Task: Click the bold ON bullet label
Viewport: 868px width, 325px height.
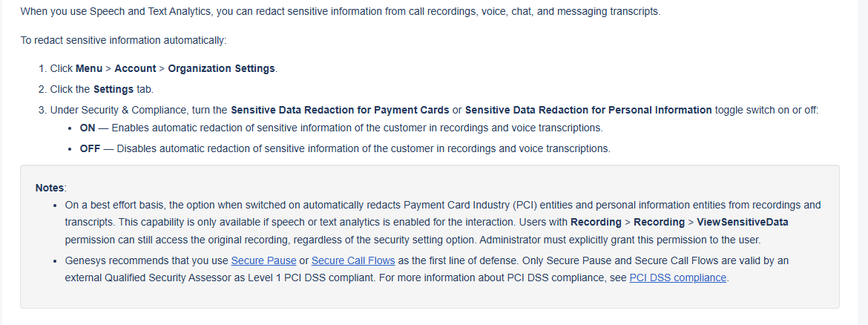Action: tap(88, 128)
